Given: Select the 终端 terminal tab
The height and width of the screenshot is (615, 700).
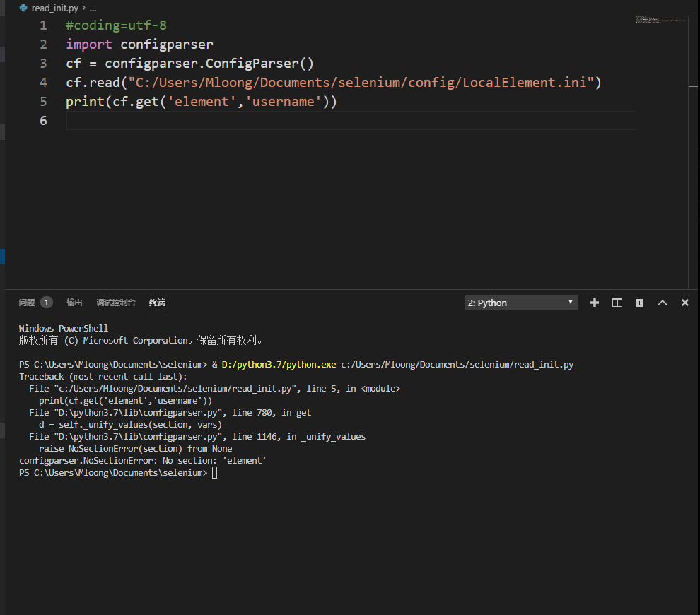Looking at the screenshot, I should coord(157,303).
